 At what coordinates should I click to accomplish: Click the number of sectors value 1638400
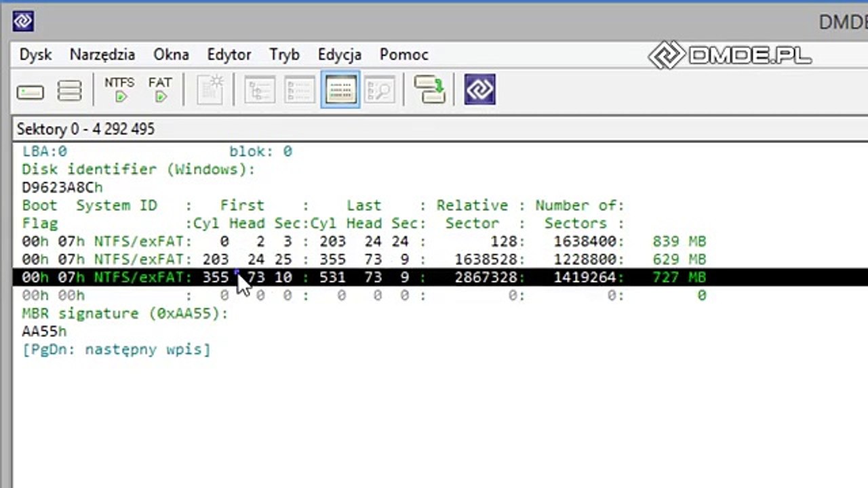tap(585, 241)
